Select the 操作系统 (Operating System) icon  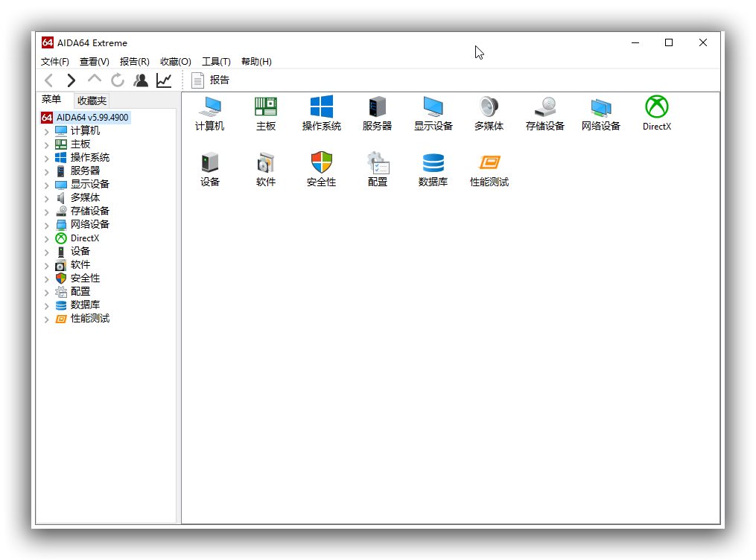(x=321, y=112)
